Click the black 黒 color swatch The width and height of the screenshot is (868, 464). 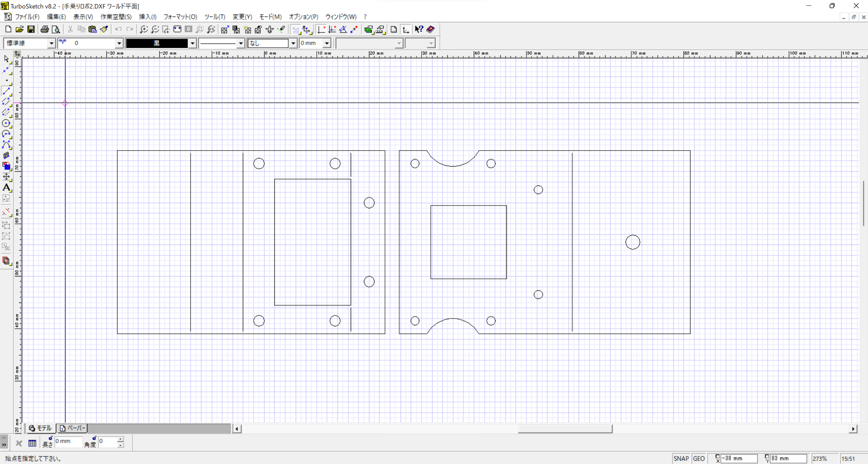click(x=157, y=43)
